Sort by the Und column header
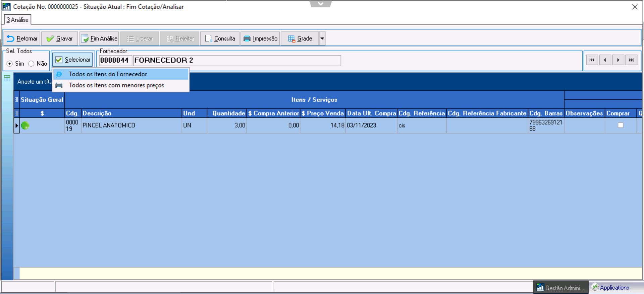 194,113
